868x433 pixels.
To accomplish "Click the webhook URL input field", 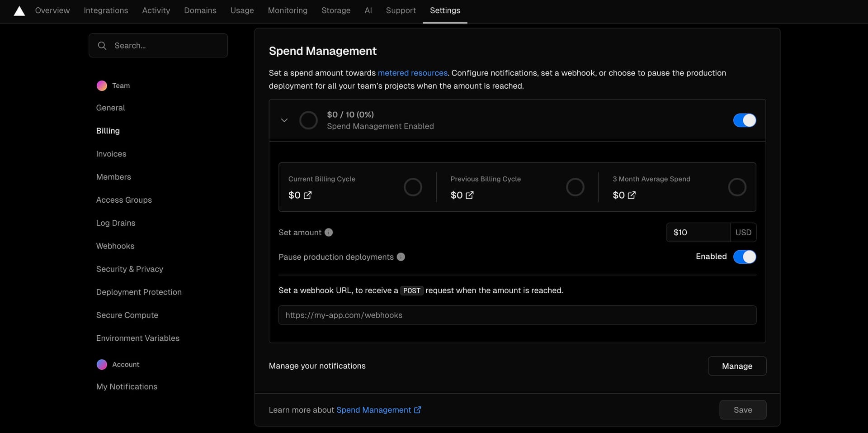I will point(517,315).
